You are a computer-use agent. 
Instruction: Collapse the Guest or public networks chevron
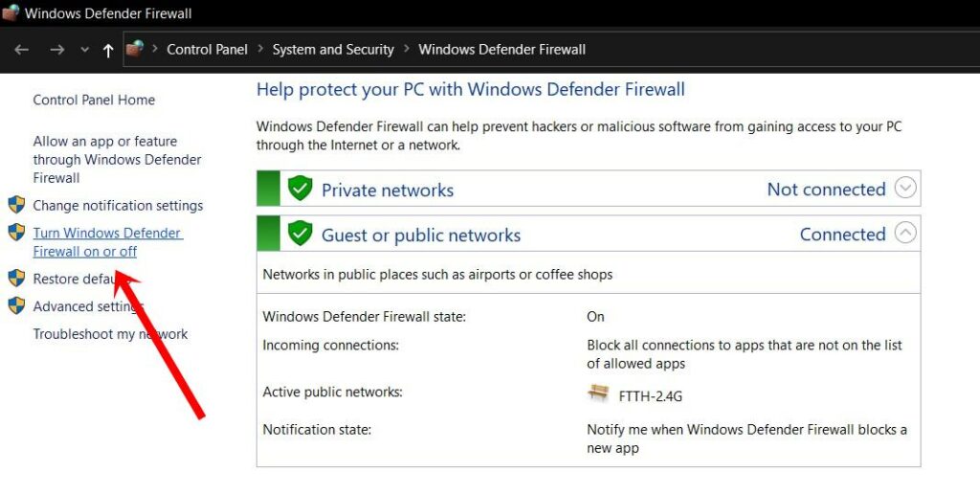[905, 233]
